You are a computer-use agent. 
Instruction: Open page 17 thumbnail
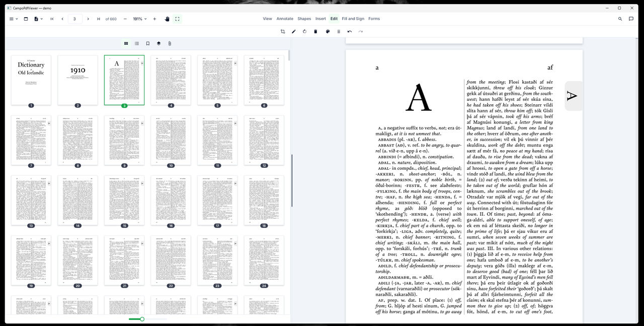(x=217, y=200)
